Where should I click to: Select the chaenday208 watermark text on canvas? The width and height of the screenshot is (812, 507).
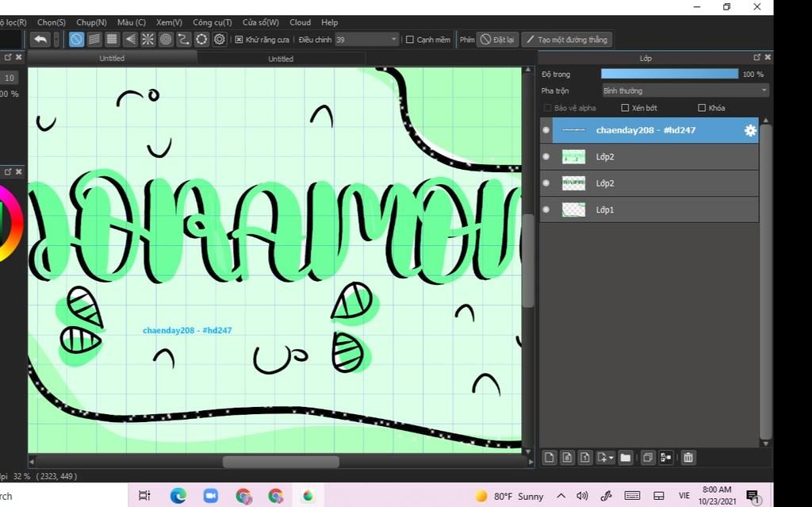click(187, 330)
